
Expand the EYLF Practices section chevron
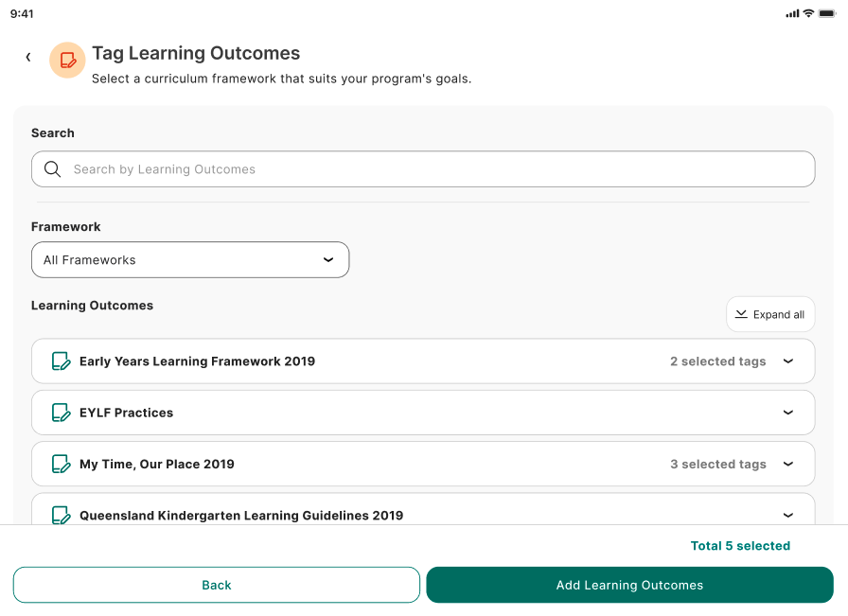[x=788, y=413]
